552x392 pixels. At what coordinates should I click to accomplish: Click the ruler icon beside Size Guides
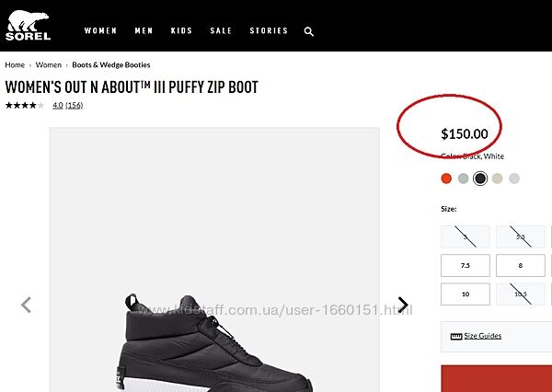455,337
